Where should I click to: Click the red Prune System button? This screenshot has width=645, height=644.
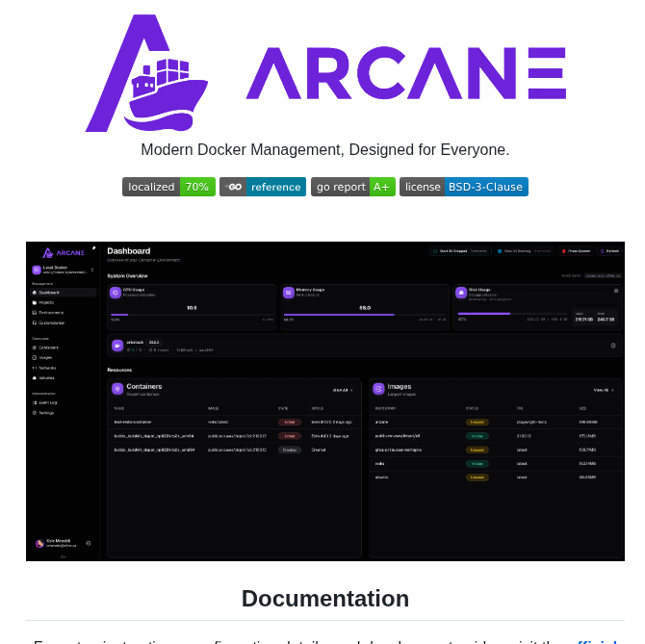(x=576, y=251)
